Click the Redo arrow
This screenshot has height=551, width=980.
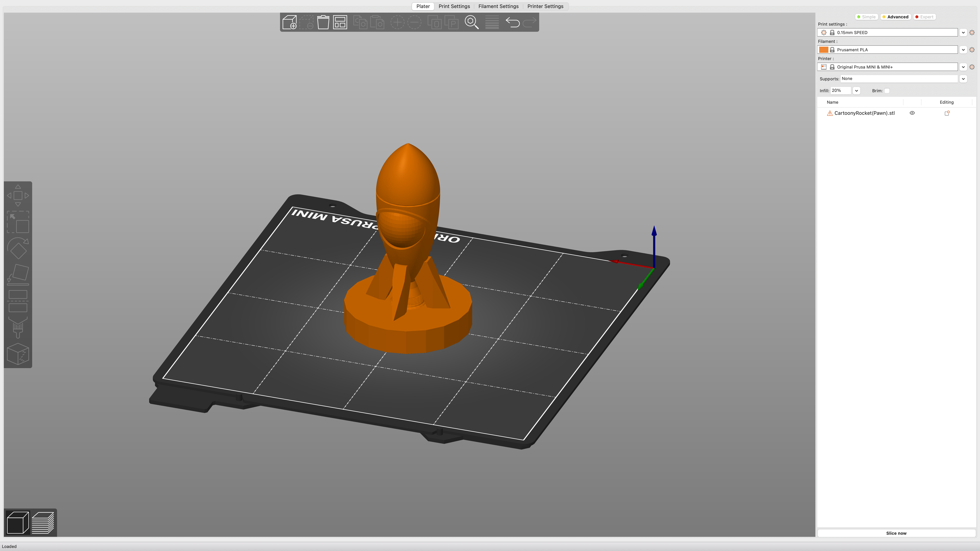click(529, 22)
